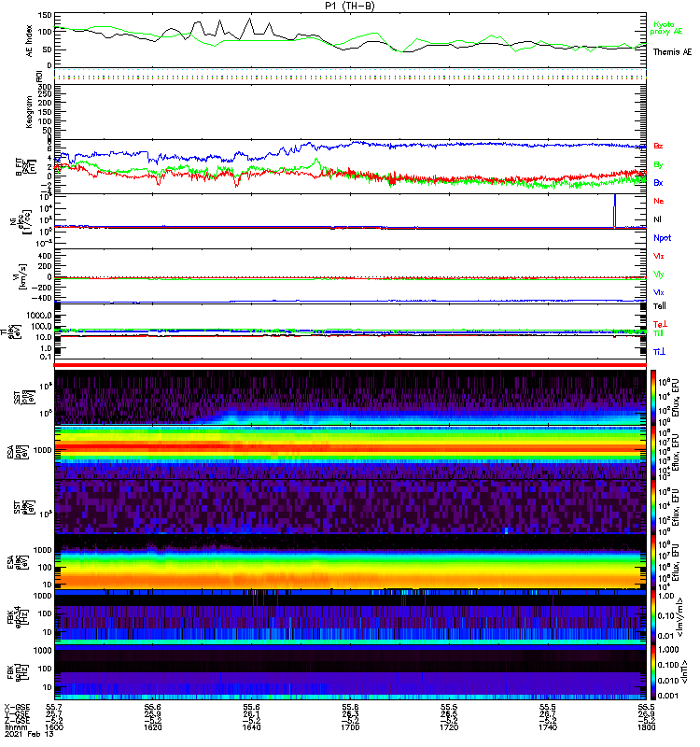Click the "1720" time tick label
Viewport: 700px width, 747px height.
pyautogui.click(x=449, y=727)
